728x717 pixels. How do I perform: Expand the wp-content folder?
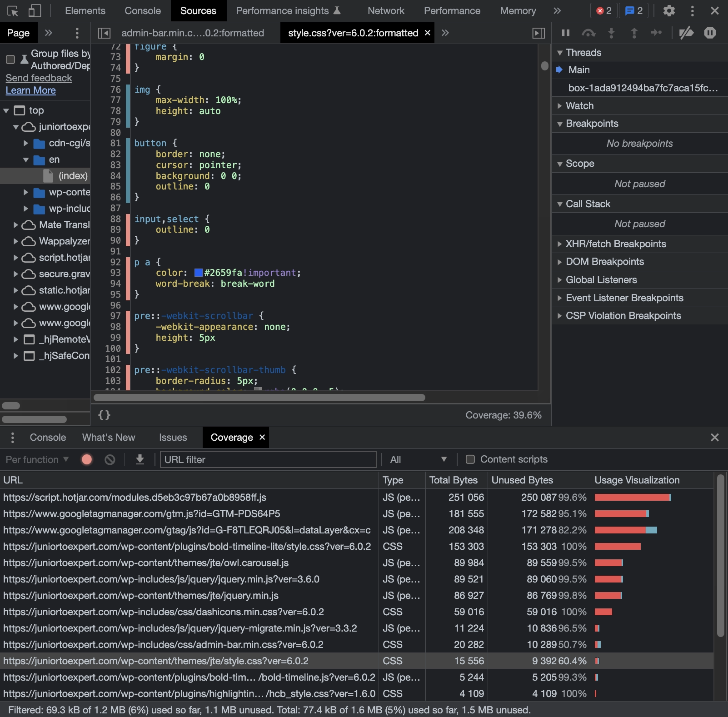point(26,192)
